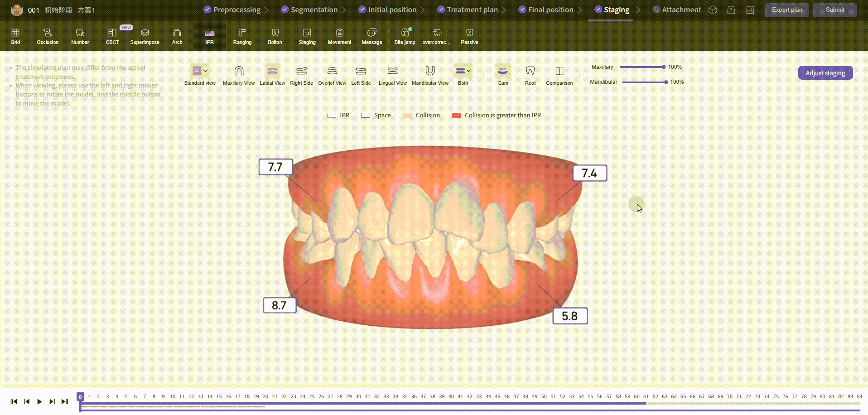Click the 7.7 measurement label
The image size is (868, 415).
click(x=275, y=167)
